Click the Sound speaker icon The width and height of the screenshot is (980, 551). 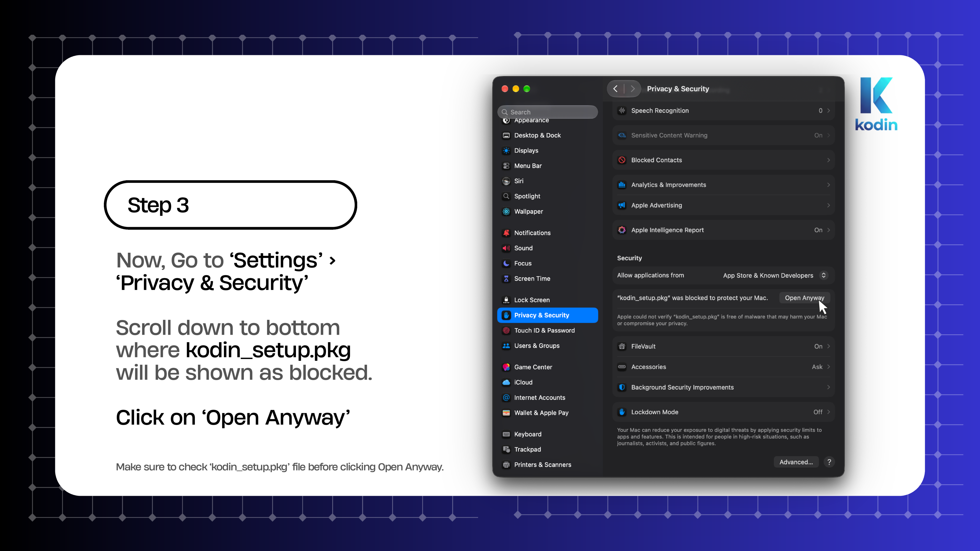506,248
